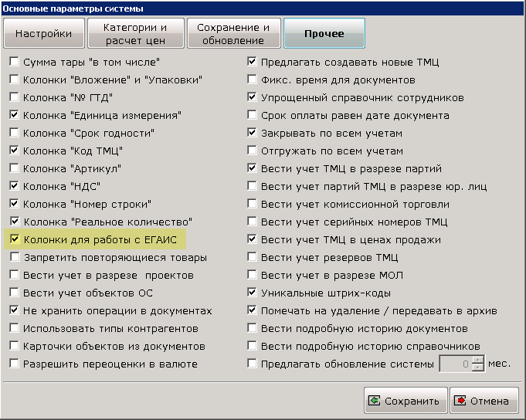Toggle Колонки "Вложение" и "Упаковки" checkbox
The height and width of the screenshot is (420, 526).
14,80
